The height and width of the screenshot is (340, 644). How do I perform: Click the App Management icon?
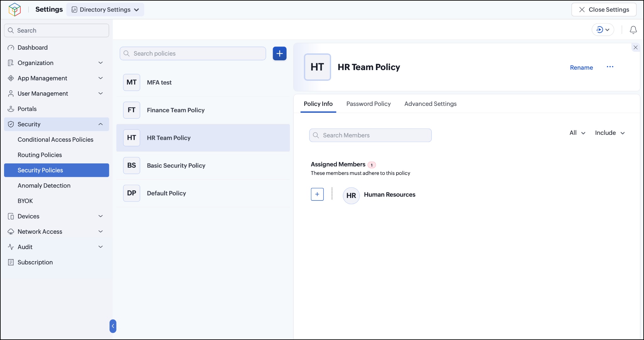click(x=11, y=78)
